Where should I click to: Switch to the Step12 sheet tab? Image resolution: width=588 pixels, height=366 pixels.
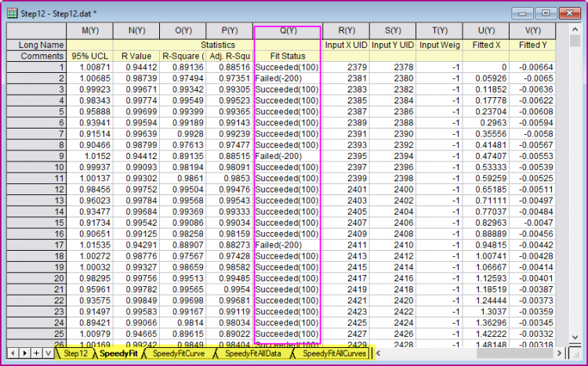pyautogui.click(x=75, y=353)
